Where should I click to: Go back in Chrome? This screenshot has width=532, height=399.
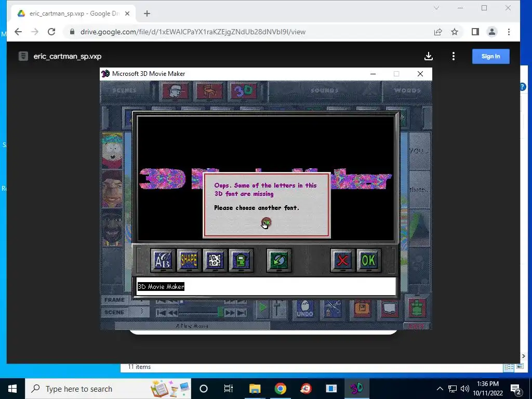pos(18,32)
